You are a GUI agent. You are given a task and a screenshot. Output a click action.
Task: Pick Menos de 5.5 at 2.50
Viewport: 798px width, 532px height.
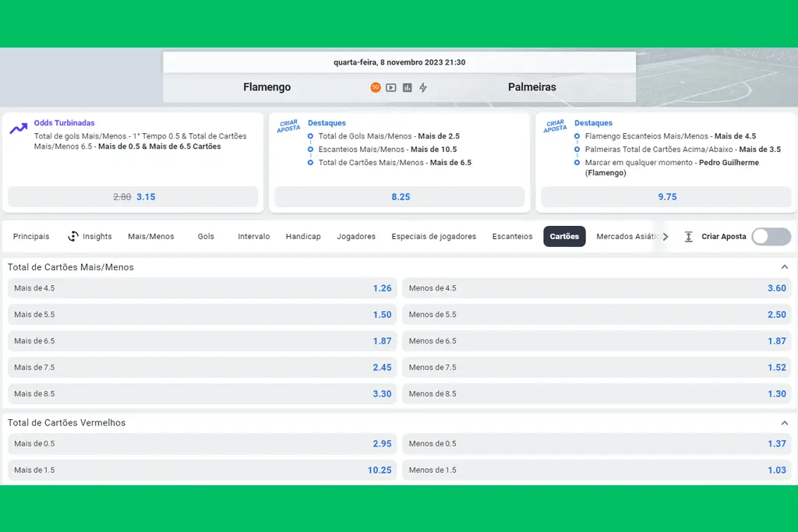tap(597, 315)
